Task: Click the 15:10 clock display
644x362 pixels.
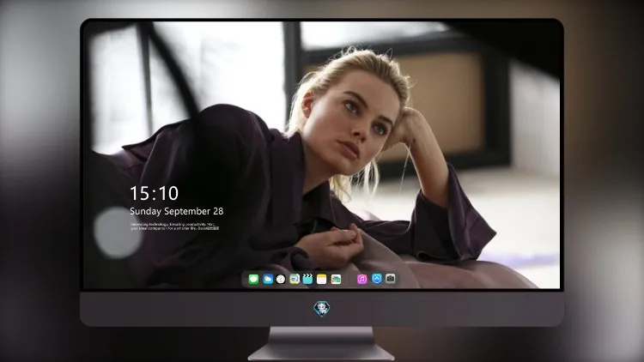Action: [154, 193]
